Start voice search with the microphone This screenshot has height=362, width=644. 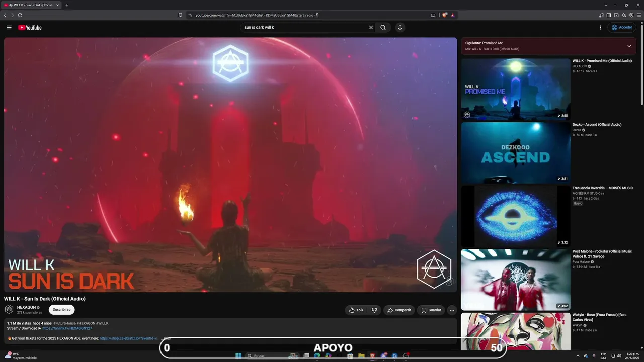pyautogui.click(x=400, y=28)
